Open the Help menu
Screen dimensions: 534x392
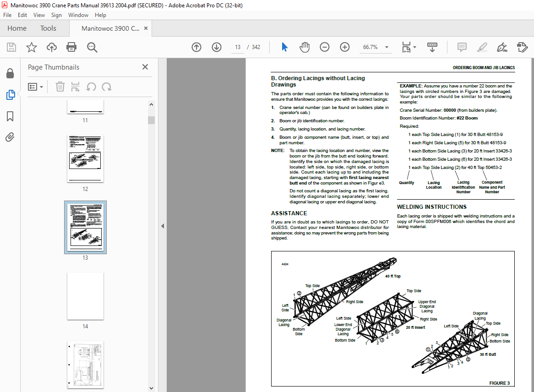[x=100, y=15]
